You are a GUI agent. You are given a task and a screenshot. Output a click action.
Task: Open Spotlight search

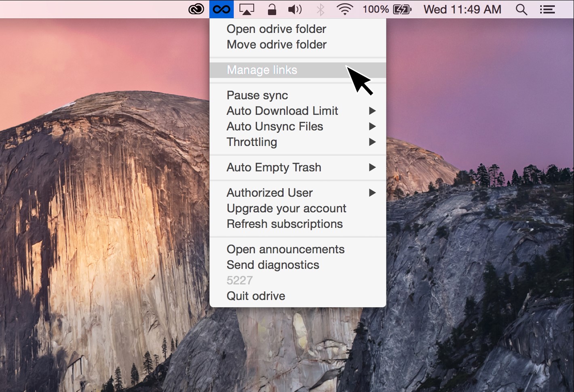[521, 9]
